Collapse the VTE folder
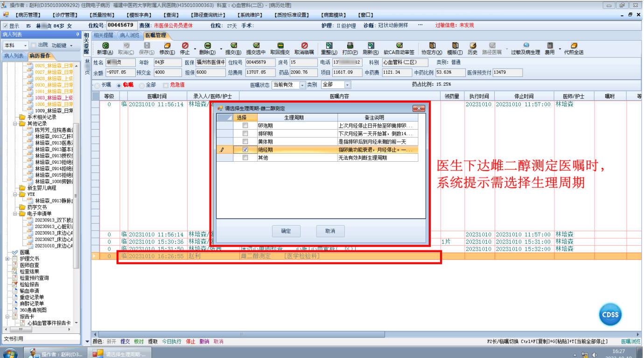Viewport: 644px width, 358px height. click(x=15, y=194)
